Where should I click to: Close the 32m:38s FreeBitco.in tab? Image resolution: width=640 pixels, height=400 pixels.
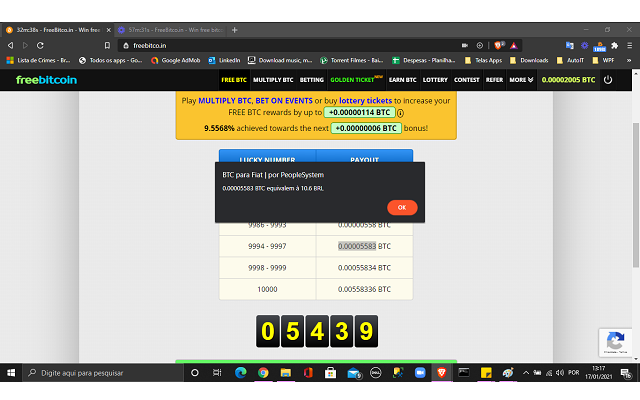pos(109,30)
